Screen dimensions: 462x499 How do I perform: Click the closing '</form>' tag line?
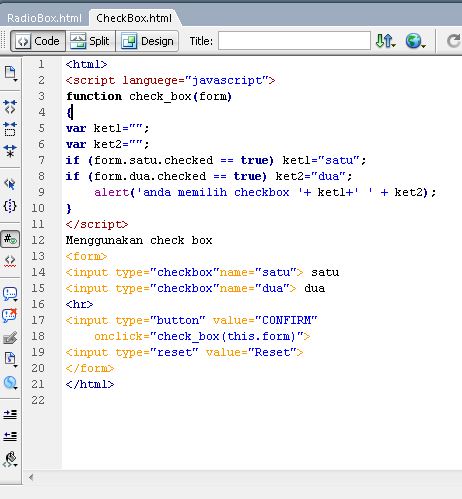[x=90, y=368]
